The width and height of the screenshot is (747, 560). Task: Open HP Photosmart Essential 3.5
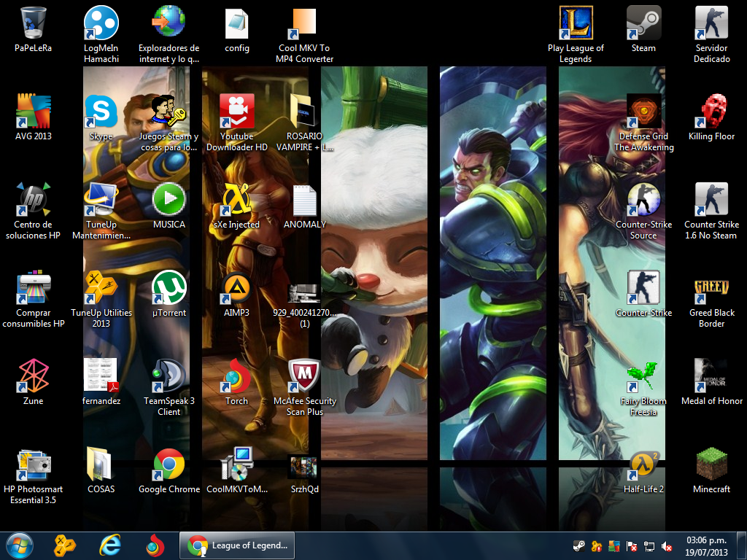pos(33,464)
